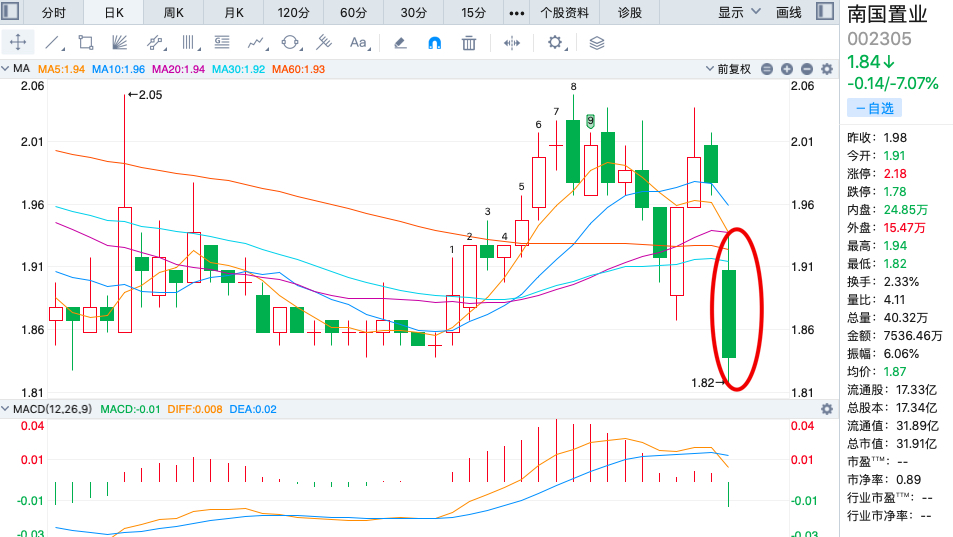Click the 9 sequence marker on candle
This screenshot has height=537, width=953.
click(590, 121)
